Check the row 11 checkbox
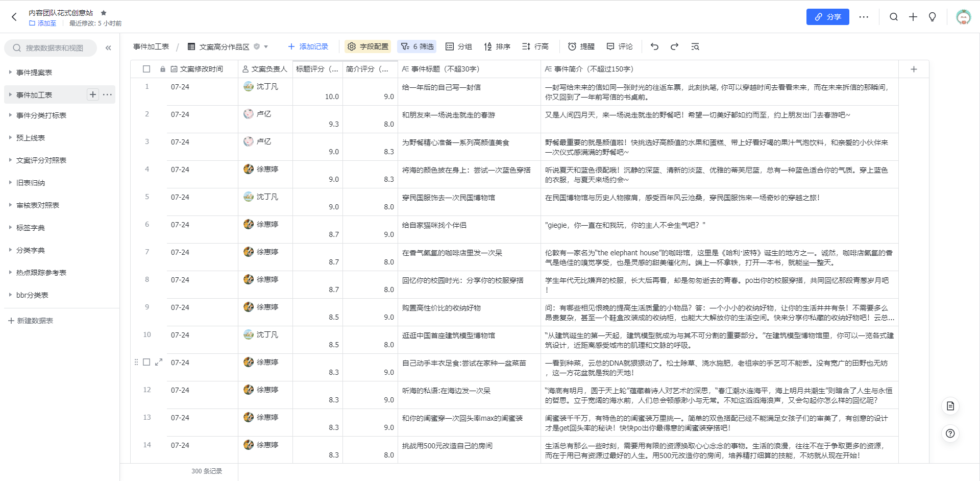The image size is (980, 481). click(x=146, y=362)
